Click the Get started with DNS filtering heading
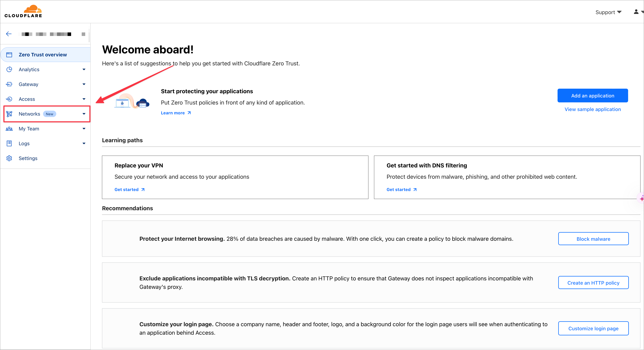Viewport: 644px width, 350px height. (x=427, y=165)
